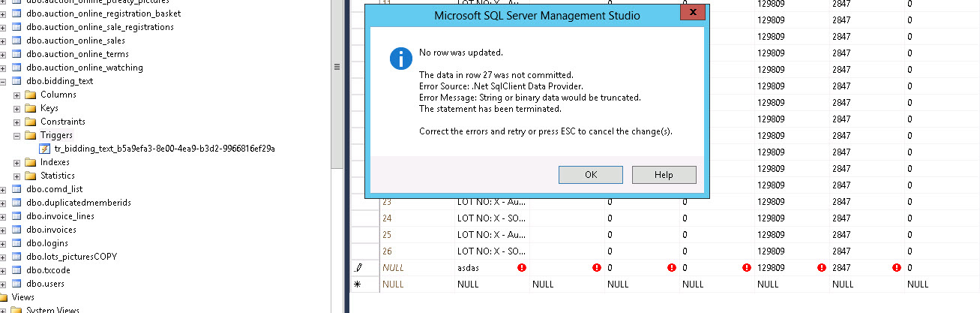The height and width of the screenshot is (313, 980).
Task: Expand the Columns folder node
Action: [x=16, y=95]
